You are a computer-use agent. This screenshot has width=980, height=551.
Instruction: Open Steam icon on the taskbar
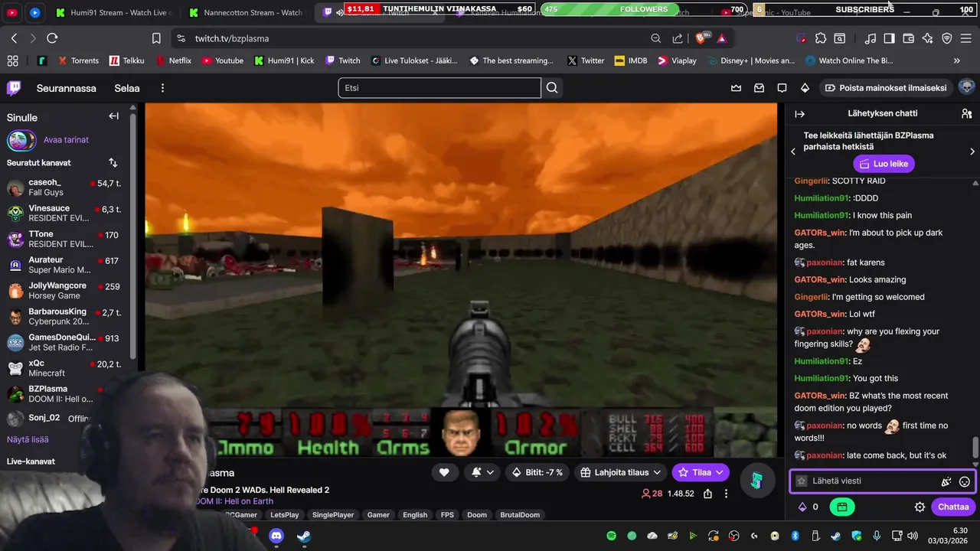(304, 536)
